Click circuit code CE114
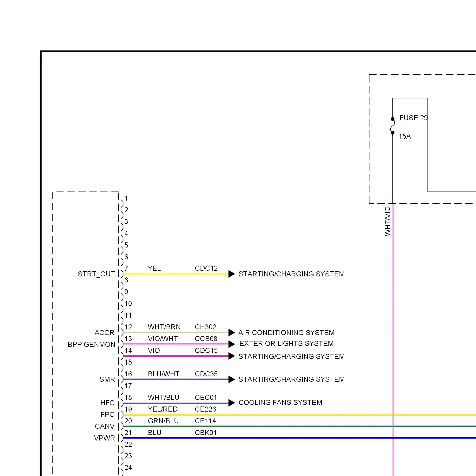Viewport: 476px width, 476px height. click(205, 421)
